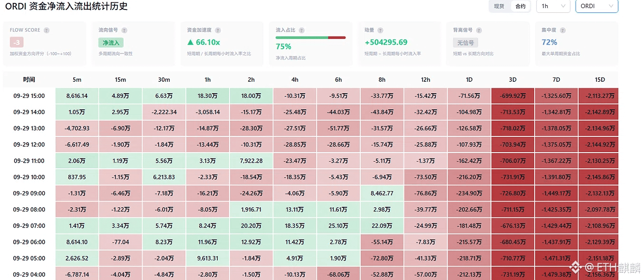Image resolution: width=644 pixels, height=280 pixels.
Task: Select the 09-29 15:00 row 1h cell
Action: 208,96
